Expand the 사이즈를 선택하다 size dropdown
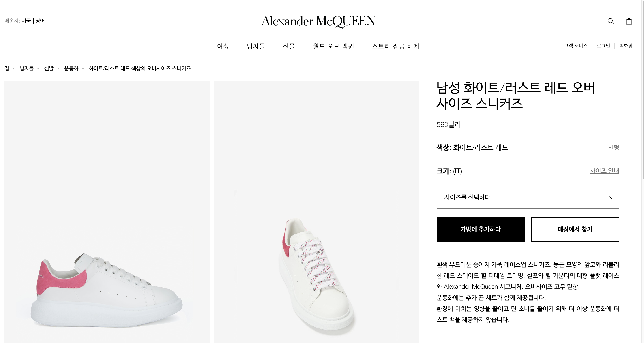This screenshot has width=644, height=343. coord(528,197)
